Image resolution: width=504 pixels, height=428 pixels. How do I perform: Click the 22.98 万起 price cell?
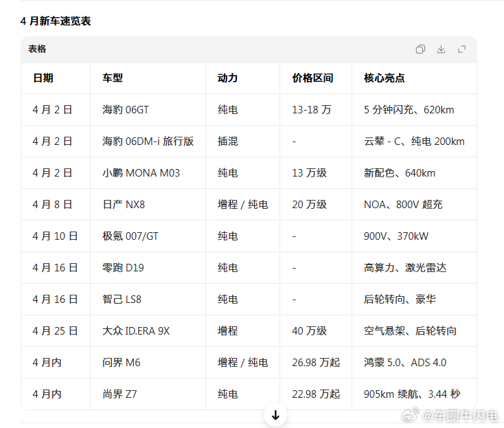[316, 394]
